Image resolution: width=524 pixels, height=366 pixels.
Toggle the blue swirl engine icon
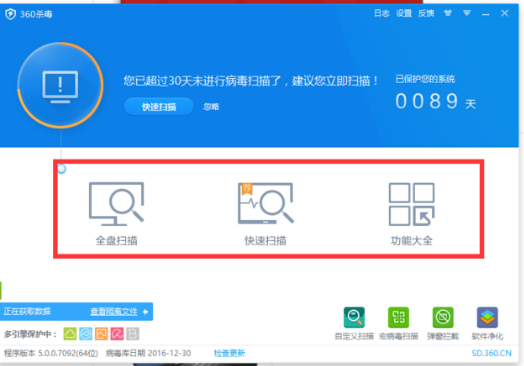click(x=86, y=334)
